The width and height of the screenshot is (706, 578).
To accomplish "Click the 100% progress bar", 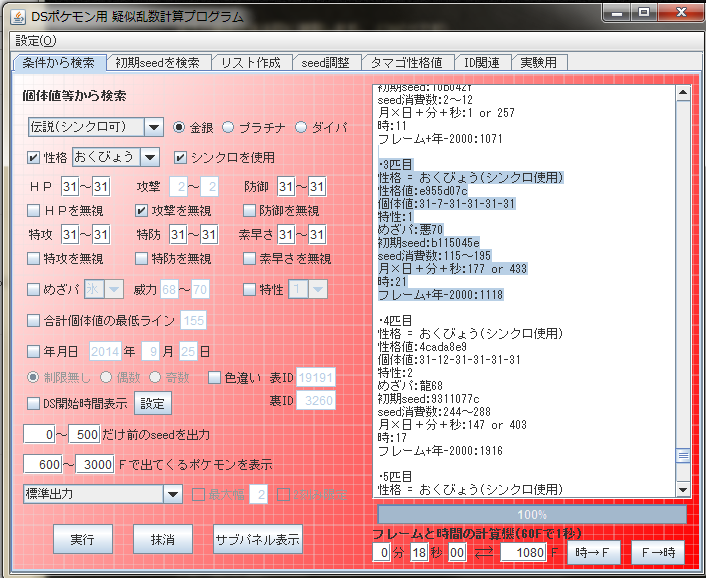I will click(x=532, y=515).
